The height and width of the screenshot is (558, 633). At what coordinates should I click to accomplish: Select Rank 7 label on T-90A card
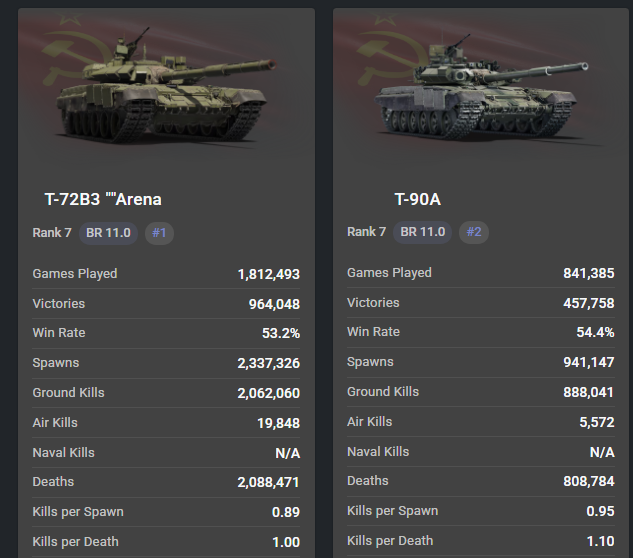coord(366,232)
